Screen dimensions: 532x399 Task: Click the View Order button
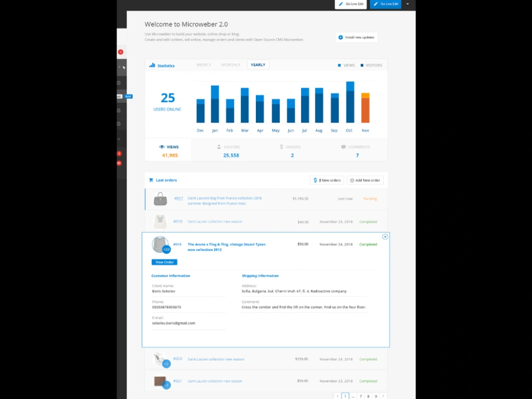click(x=164, y=262)
